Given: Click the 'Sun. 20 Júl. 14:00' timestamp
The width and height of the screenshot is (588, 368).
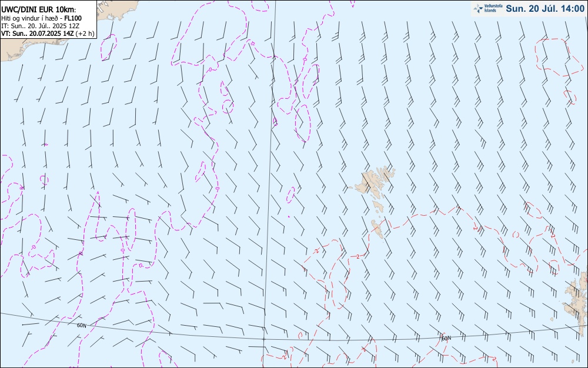Looking at the screenshot, I should [545, 8].
